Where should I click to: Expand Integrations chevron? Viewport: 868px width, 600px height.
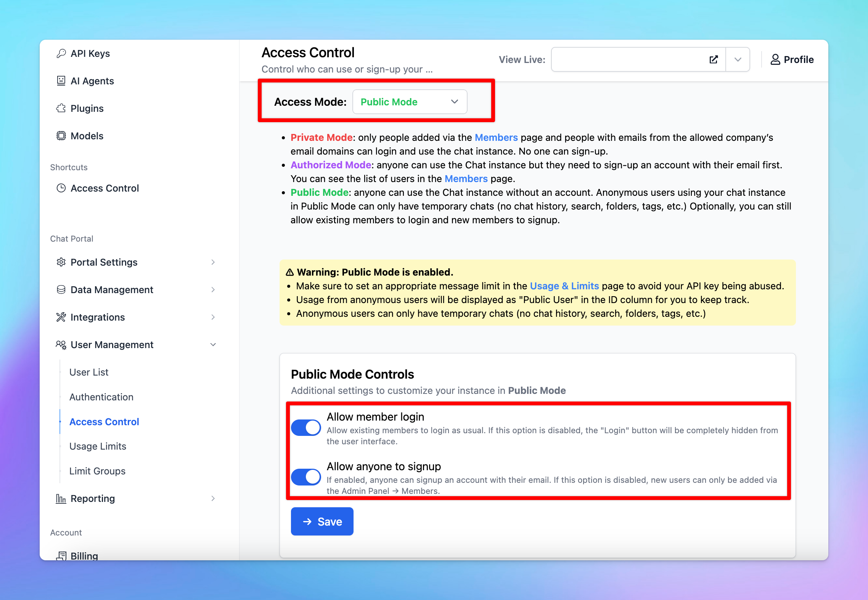point(213,317)
